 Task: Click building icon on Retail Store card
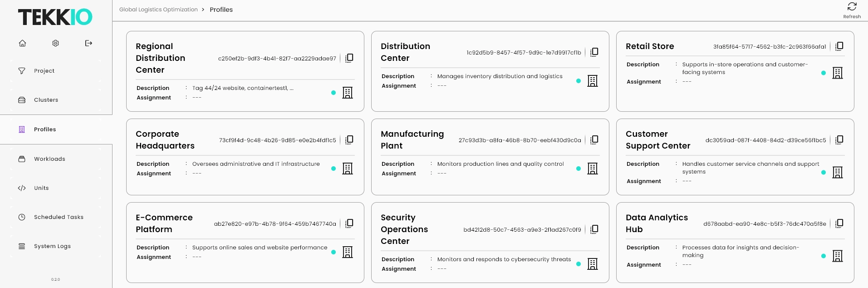click(838, 73)
